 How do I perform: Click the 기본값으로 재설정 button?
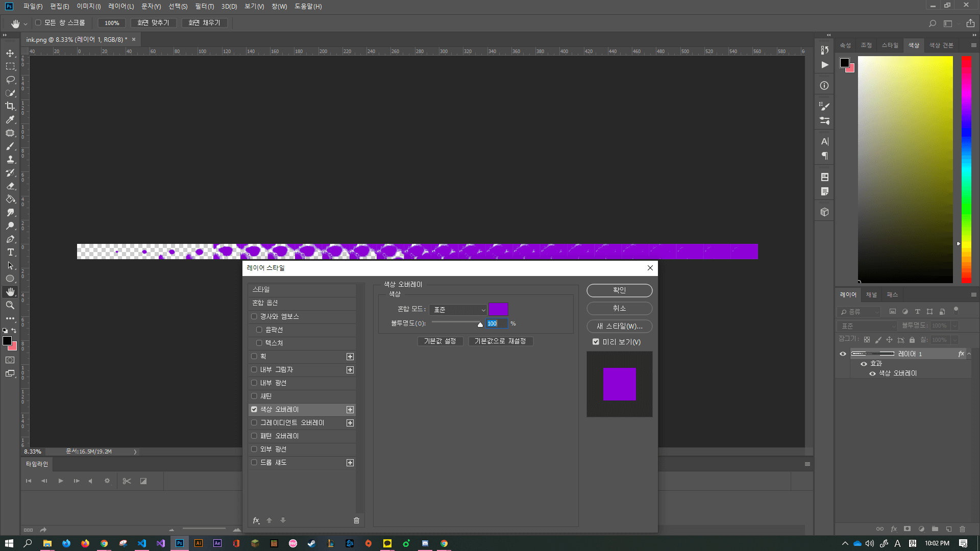[x=500, y=341]
